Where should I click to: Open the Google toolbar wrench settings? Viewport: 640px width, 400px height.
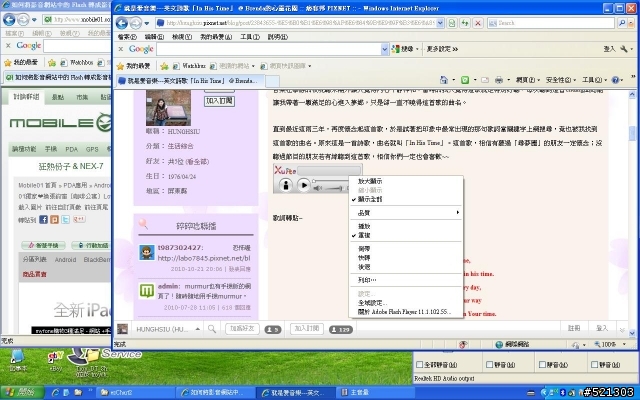(x=624, y=49)
